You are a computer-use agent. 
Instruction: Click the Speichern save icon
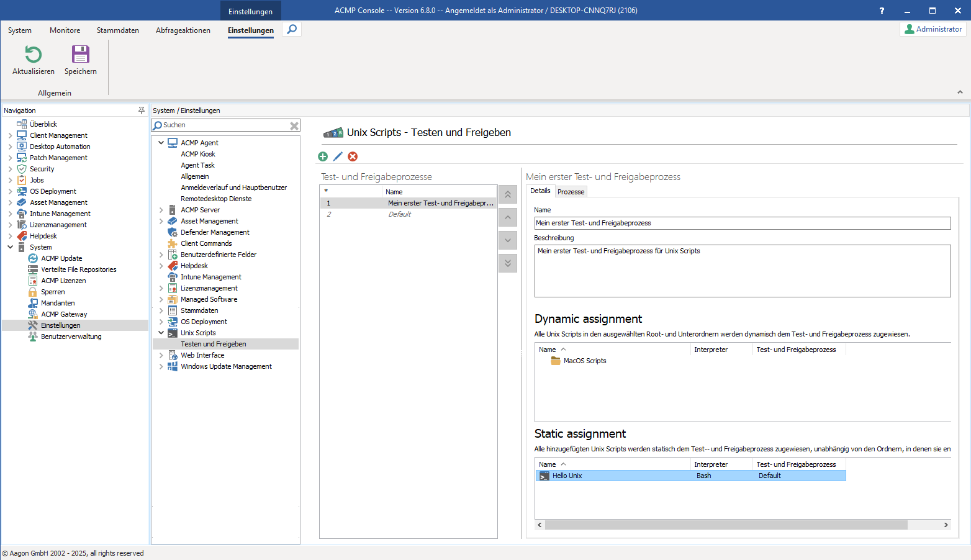point(81,55)
